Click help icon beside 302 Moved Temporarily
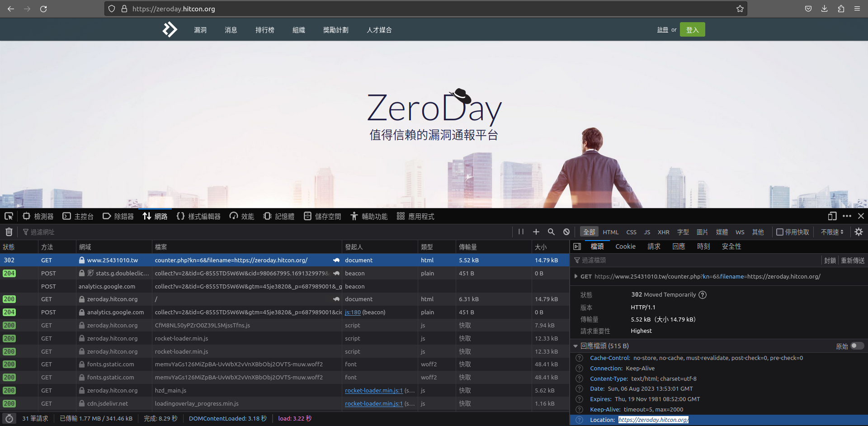 pos(703,295)
